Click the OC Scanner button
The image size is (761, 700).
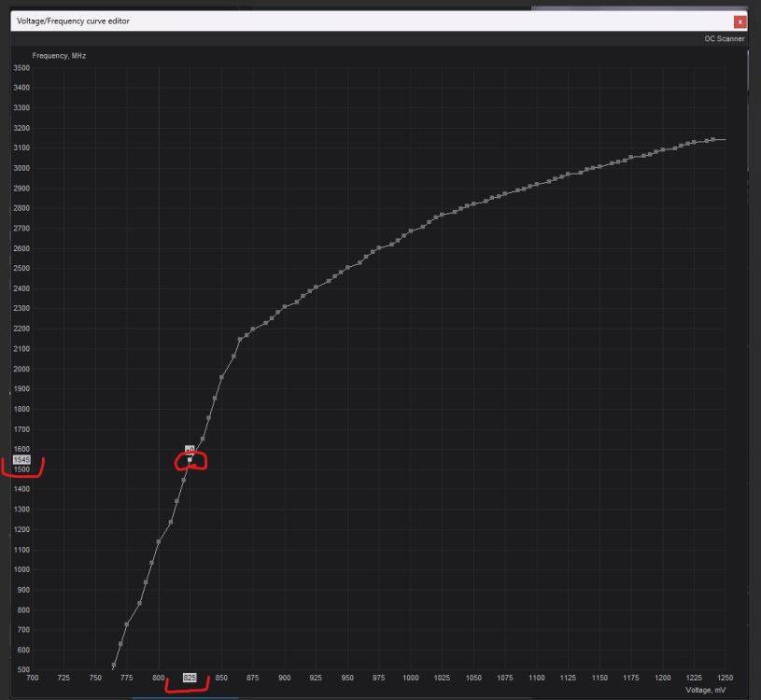coord(725,39)
